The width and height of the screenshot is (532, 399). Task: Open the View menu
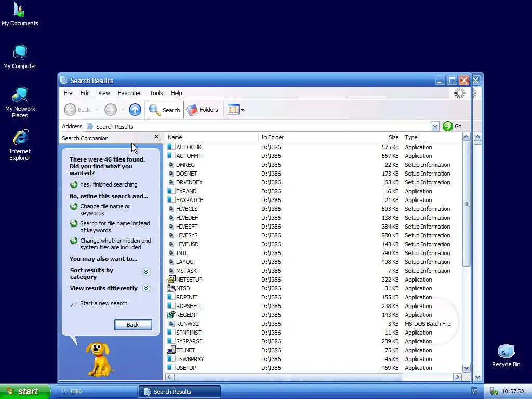[x=104, y=93]
